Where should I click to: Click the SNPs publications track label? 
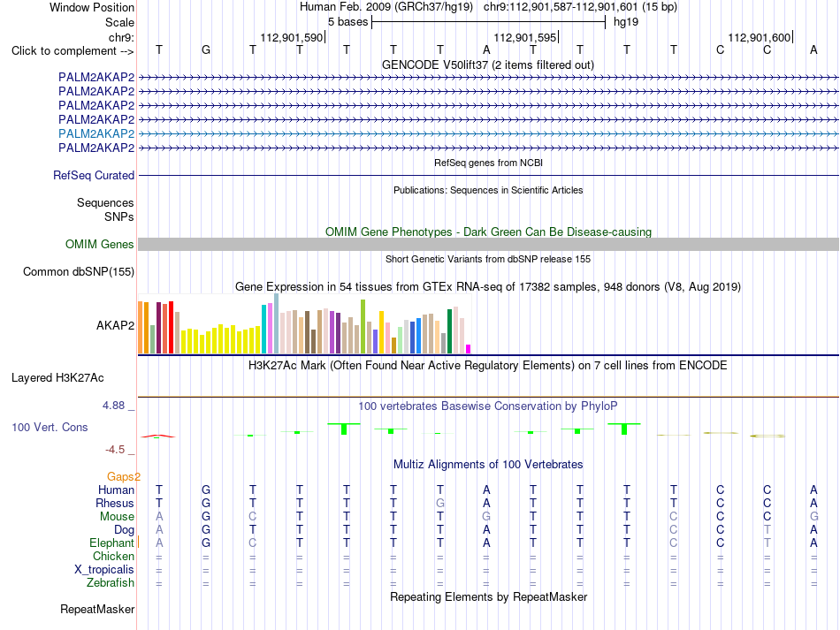coord(119,216)
